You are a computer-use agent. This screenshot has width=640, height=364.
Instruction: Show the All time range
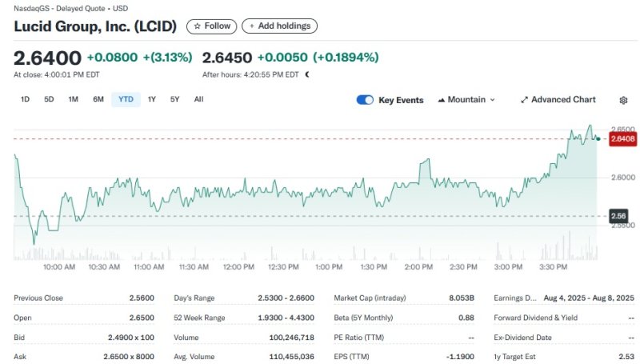(x=198, y=99)
